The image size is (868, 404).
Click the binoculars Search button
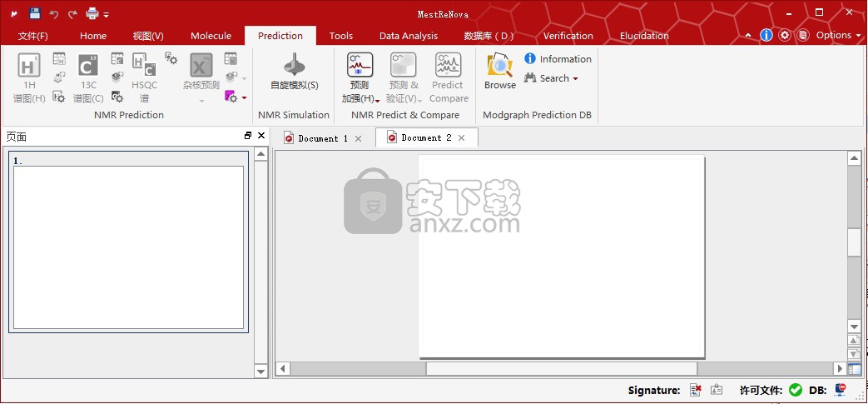(547, 78)
